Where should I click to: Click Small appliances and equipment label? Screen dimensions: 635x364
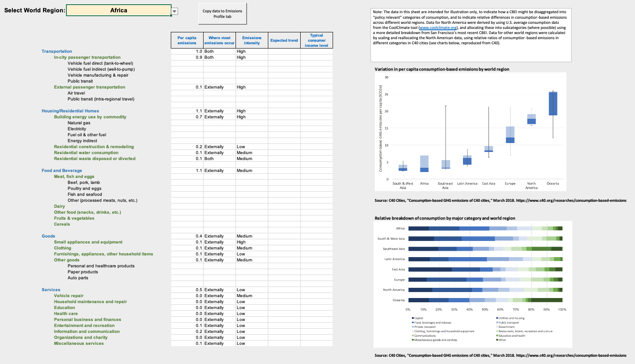pyautogui.click(x=88, y=242)
